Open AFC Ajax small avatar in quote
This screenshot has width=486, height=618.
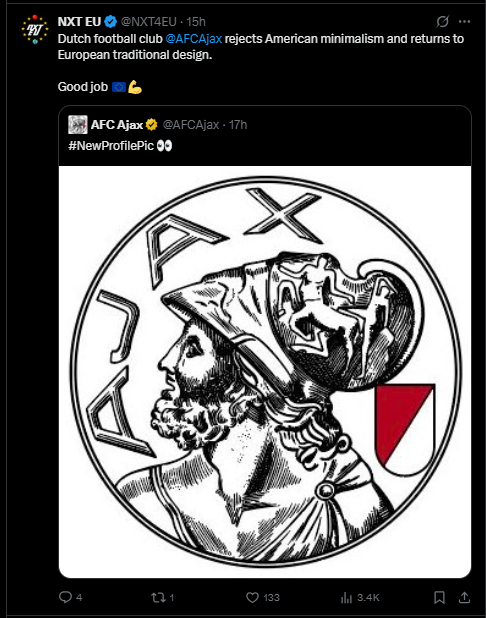coord(78,125)
